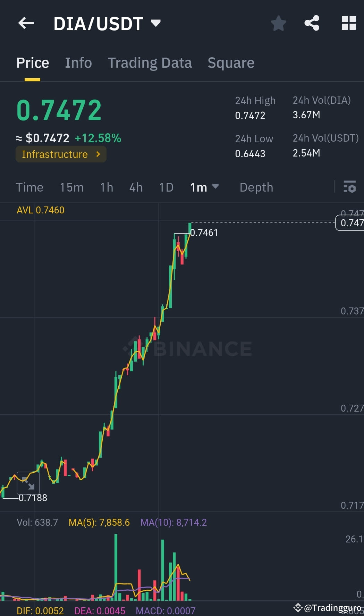Image resolution: width=364 pixels, height=616 pixels.
Task: Switch chart to 1D interval
Action: (x=166, y=187)
